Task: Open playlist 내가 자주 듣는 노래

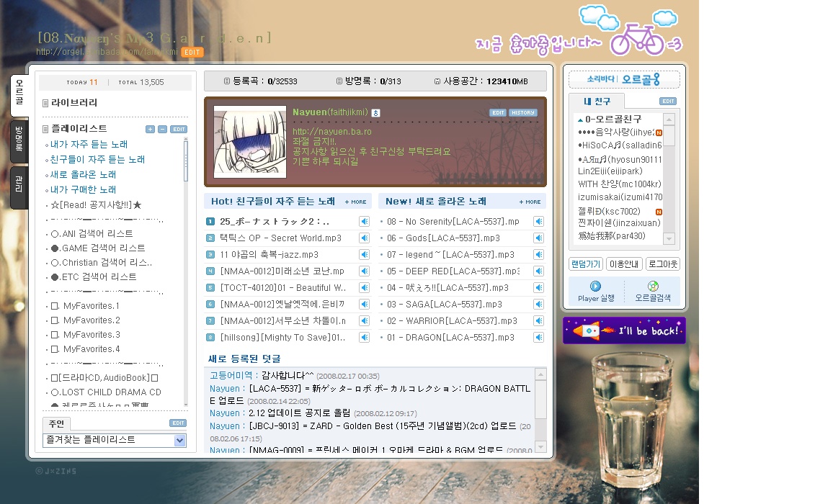Action: tap(89, 145)
